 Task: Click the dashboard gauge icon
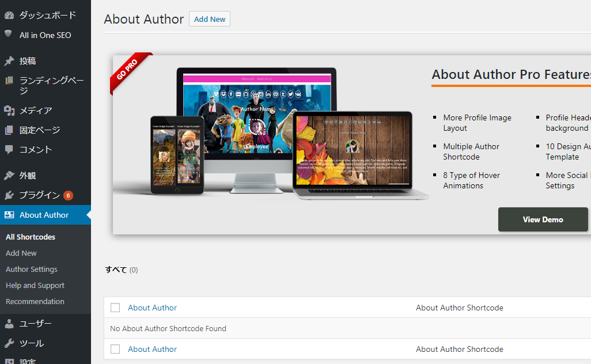point(9,15)
